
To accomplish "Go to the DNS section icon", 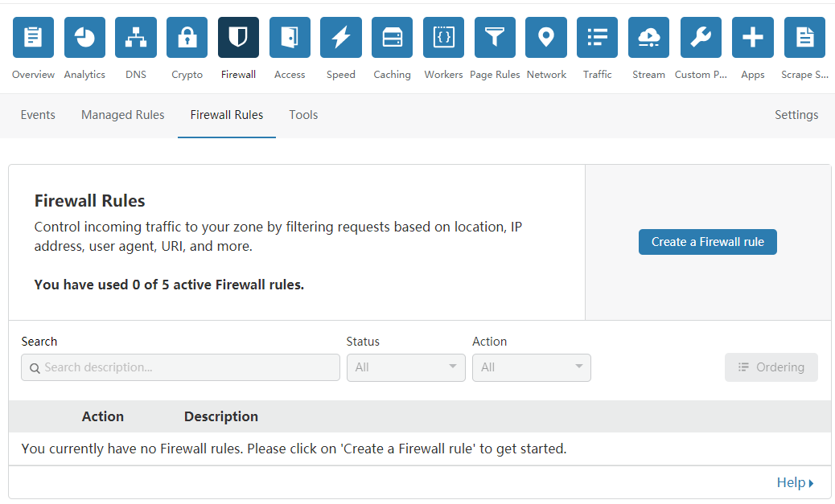I will pyautogui.click(x=136, y=37).
